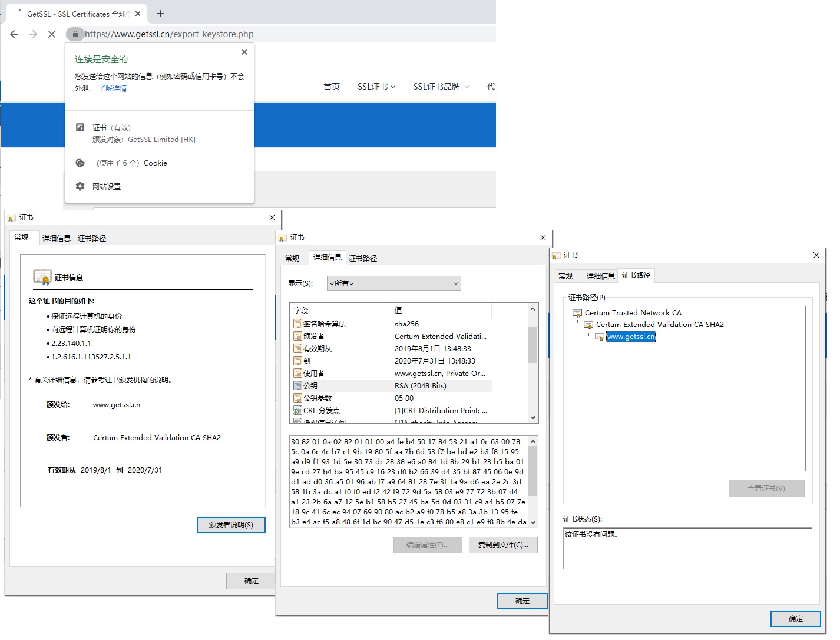Screen dimensions: 840x640
Task: Select 证书路径 tab in middle certificate dialog
Action: click(x=363, y=258)
